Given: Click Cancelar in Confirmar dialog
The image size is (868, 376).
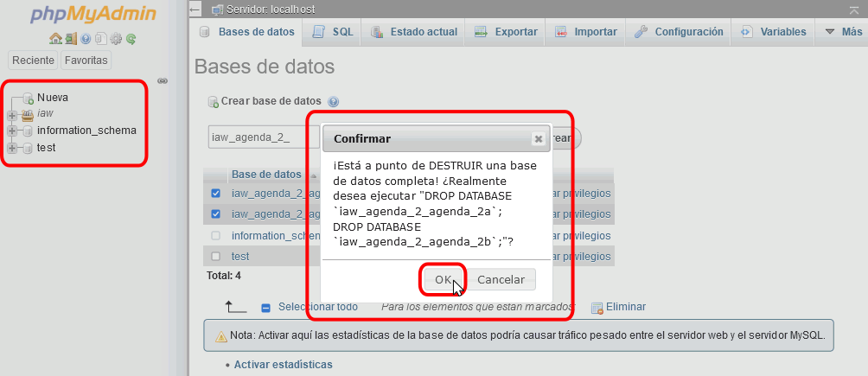Looking at the screenshot, I should (x=501, y=280).
